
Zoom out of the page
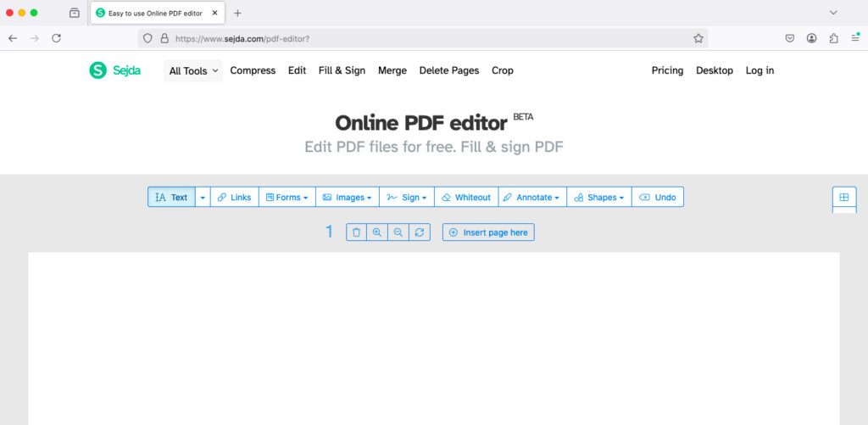click(398, 232)
